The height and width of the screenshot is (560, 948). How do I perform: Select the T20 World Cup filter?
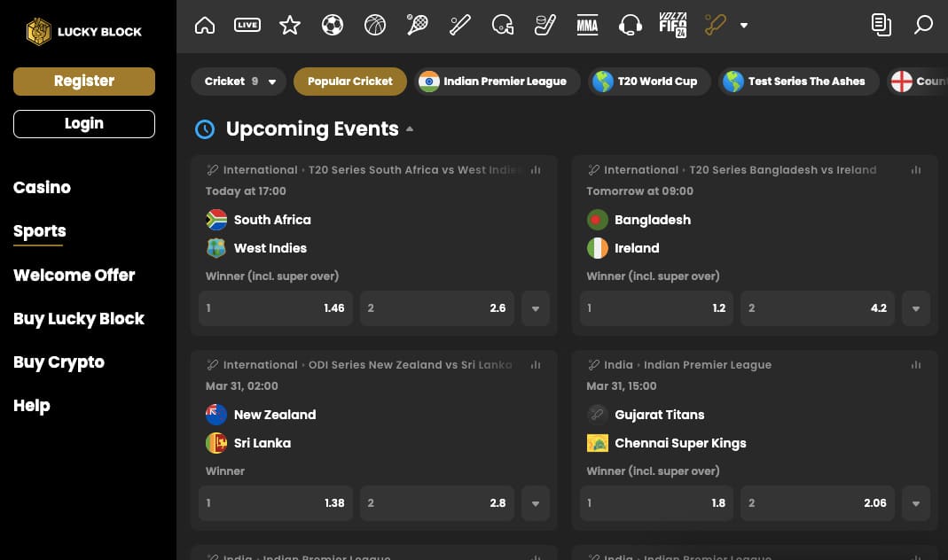point(650,82)
